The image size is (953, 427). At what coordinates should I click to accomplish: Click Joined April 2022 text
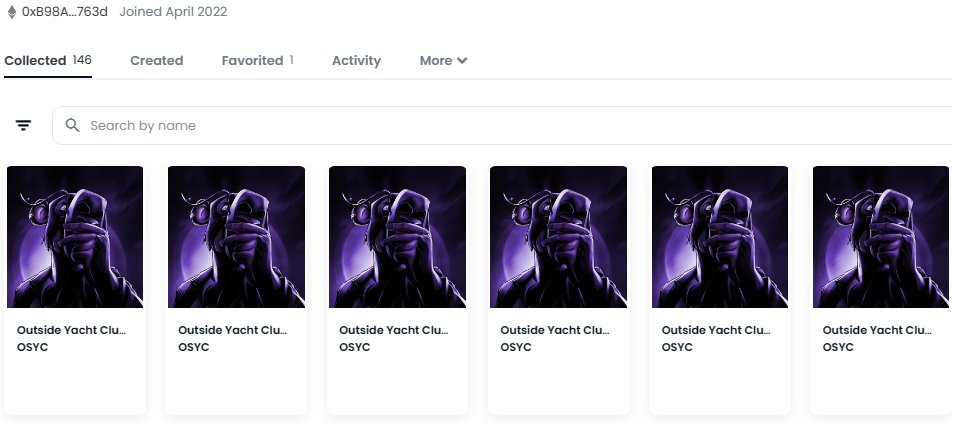(173, 12)
